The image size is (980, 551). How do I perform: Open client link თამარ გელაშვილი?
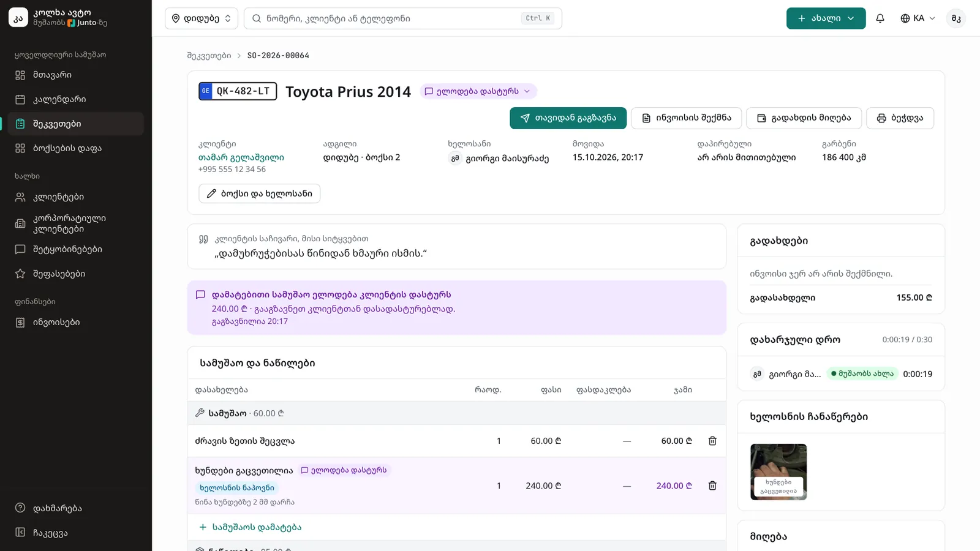point(241,157)
